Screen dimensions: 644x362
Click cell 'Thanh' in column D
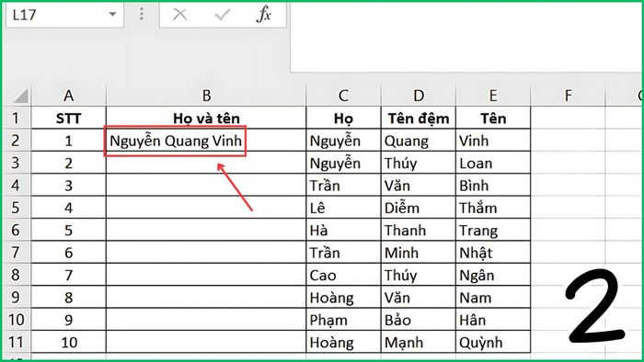click(x=418, y=231)
